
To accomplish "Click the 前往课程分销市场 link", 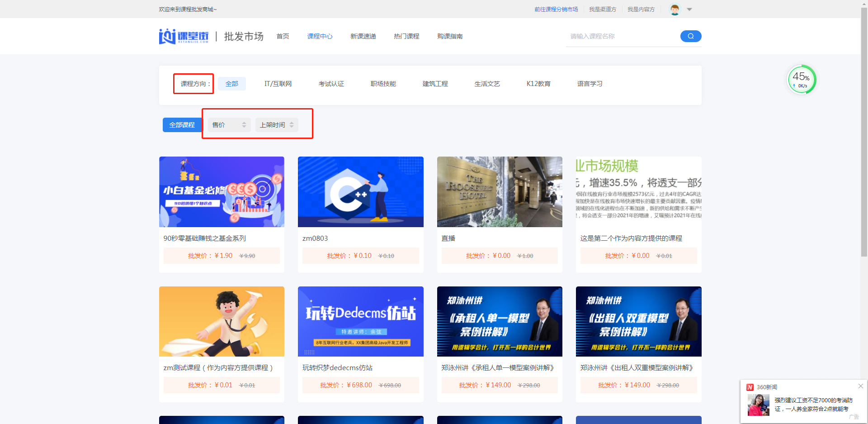I will coord(556,10).
